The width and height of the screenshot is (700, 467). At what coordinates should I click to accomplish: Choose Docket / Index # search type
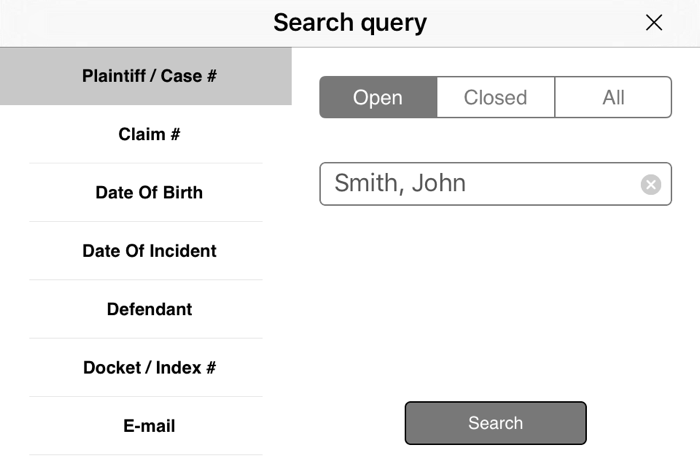click(149, 367)
